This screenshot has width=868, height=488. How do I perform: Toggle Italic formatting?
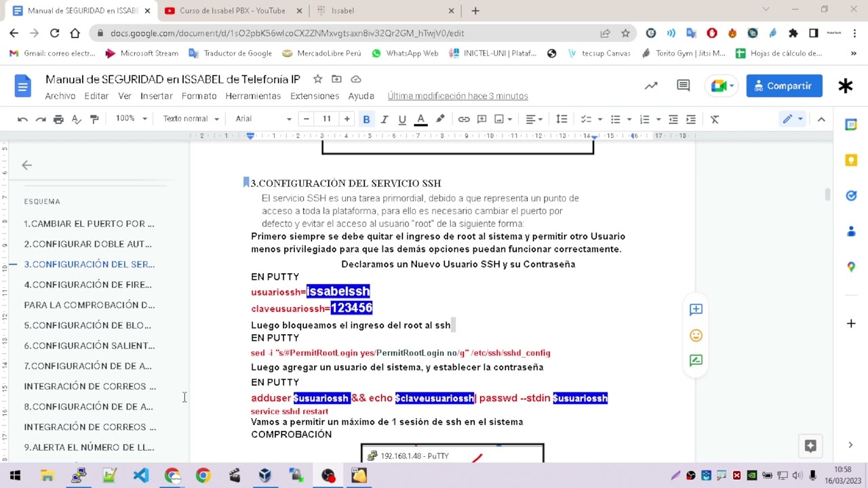(x=384, y=119)
